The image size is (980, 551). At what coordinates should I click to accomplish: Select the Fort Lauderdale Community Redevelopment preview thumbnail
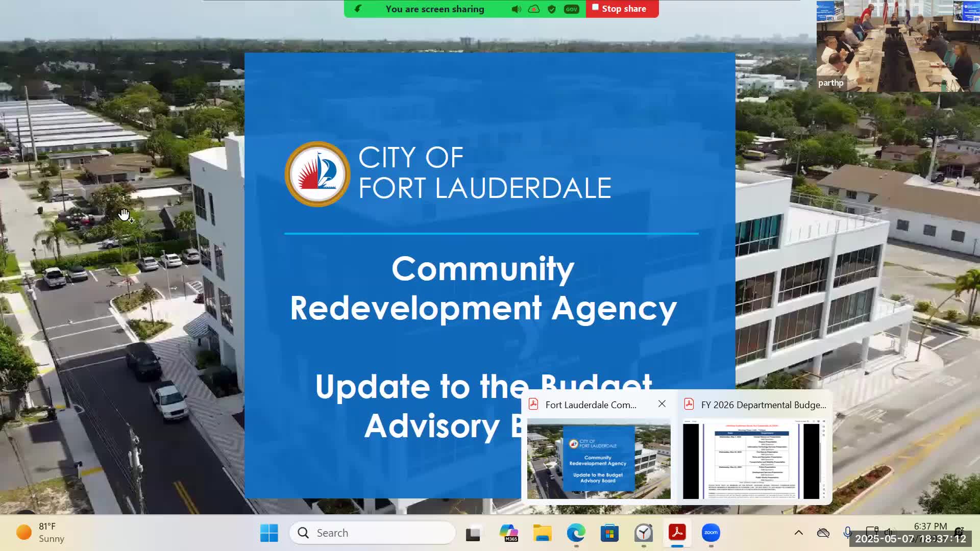click(x=599, y=459)
